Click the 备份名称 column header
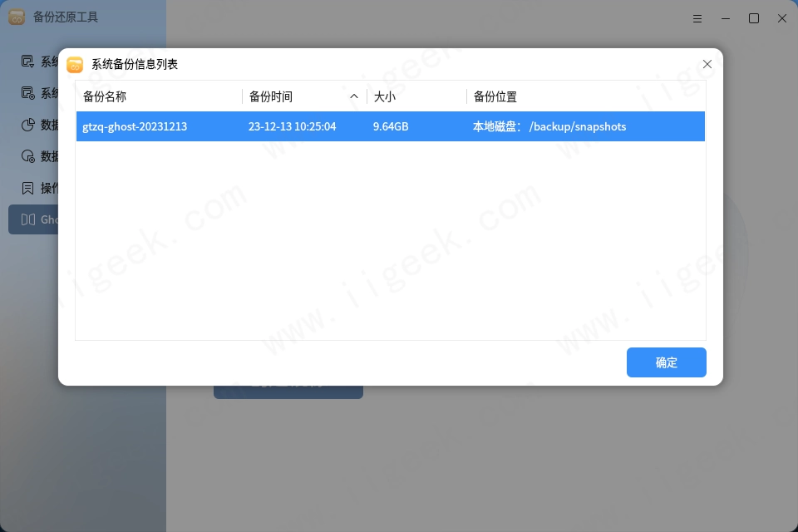This screenshot has height=532, width=798. pos(102,96)
